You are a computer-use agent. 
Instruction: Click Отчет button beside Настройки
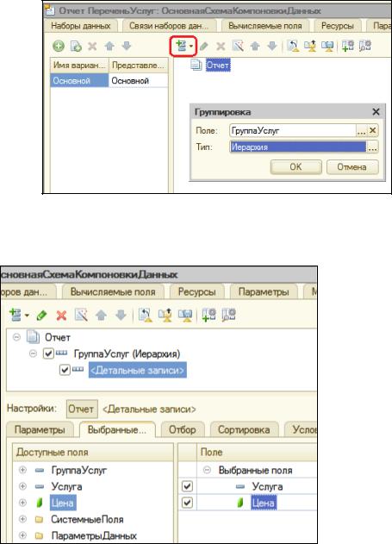click(82, 409)
